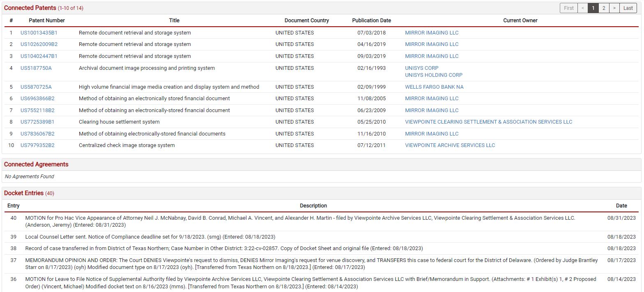Click docket entry 38 case transferred description
Viewport: 644px width, 292px height.
(x=224, y=248)
